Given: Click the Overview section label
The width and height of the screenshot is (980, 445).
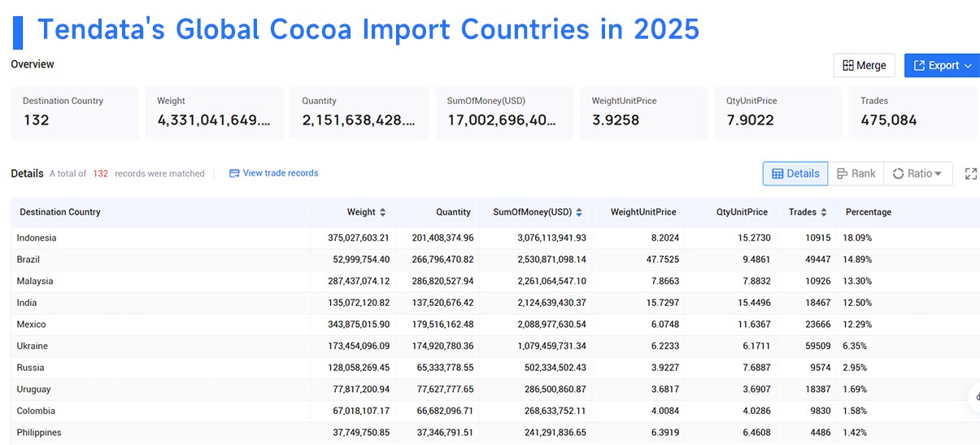Looking at the screenshot, I should [x=33, y=64].
